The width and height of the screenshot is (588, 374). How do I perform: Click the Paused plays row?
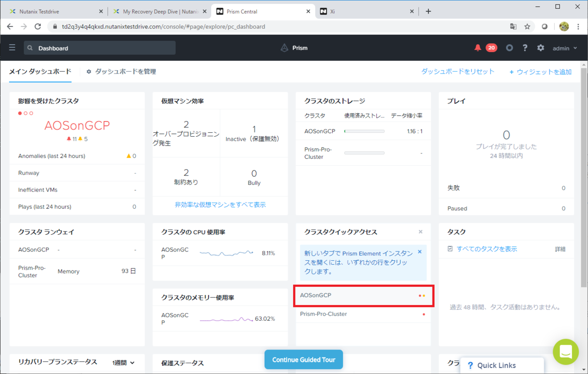point(506,208)
